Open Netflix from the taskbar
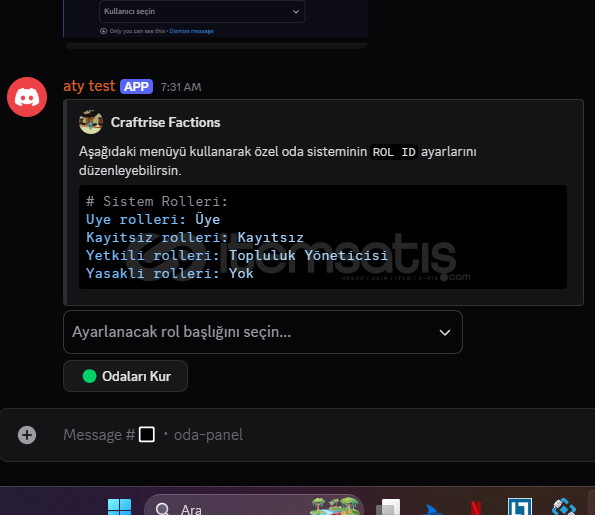Screen dimensions: 595x515 coord(476,508)
